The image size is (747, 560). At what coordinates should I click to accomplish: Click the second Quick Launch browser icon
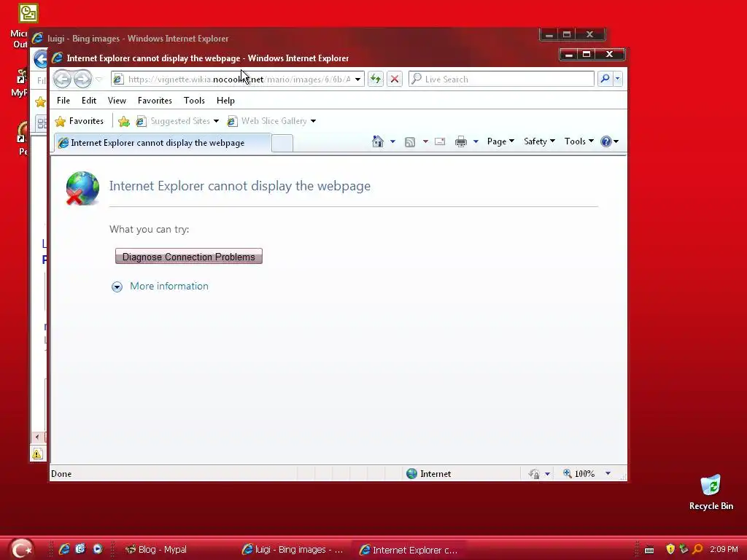[x=80, y=549]
